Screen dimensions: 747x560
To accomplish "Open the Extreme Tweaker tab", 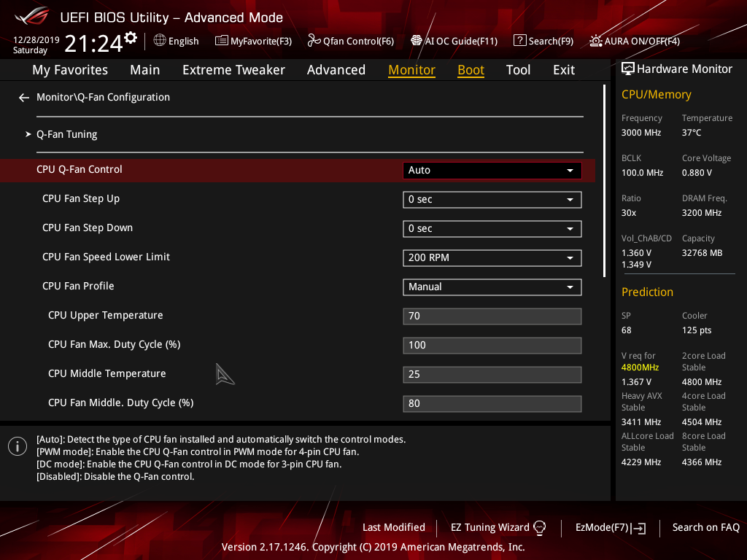I will (x=233, y=70).
